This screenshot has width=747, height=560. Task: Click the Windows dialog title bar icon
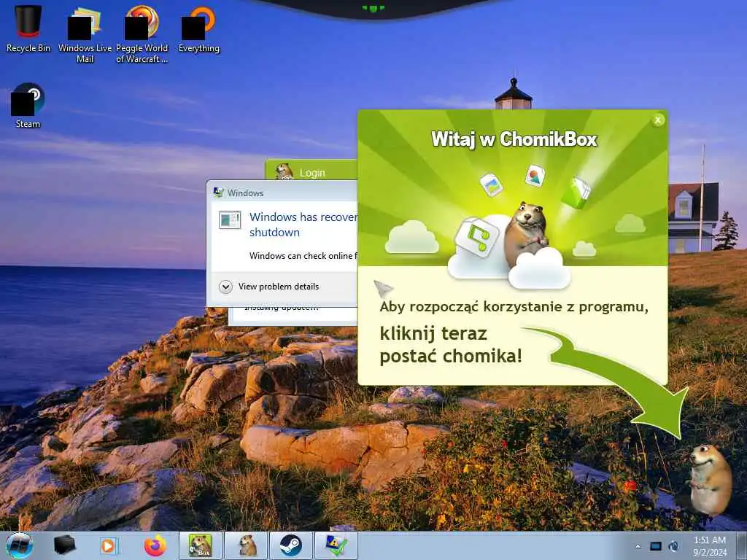219,192
